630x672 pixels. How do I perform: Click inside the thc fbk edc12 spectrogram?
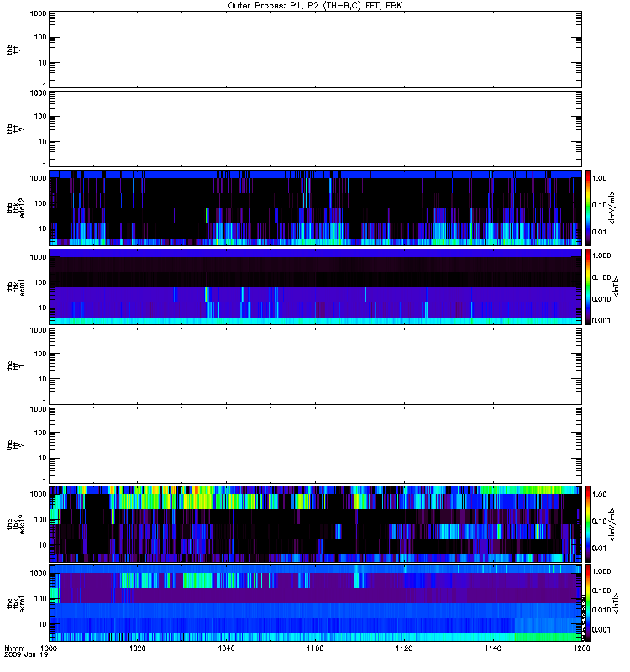click(x=315, y=524)
